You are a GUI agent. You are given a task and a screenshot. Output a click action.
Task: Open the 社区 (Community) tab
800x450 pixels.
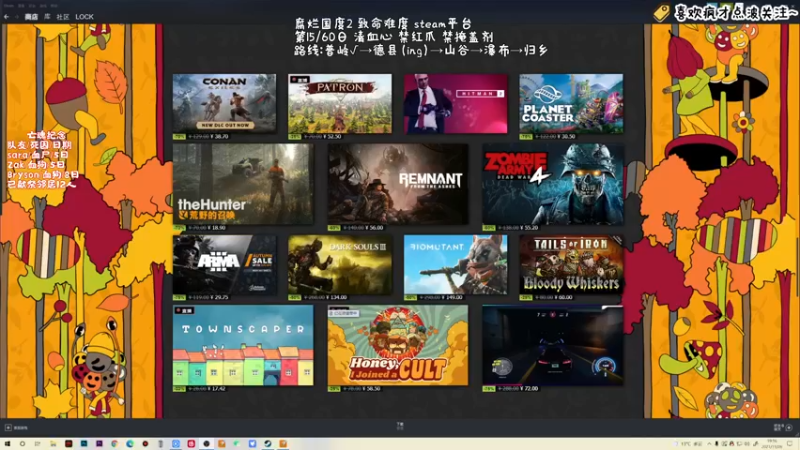pyautogui.click(x=63, y=17)
